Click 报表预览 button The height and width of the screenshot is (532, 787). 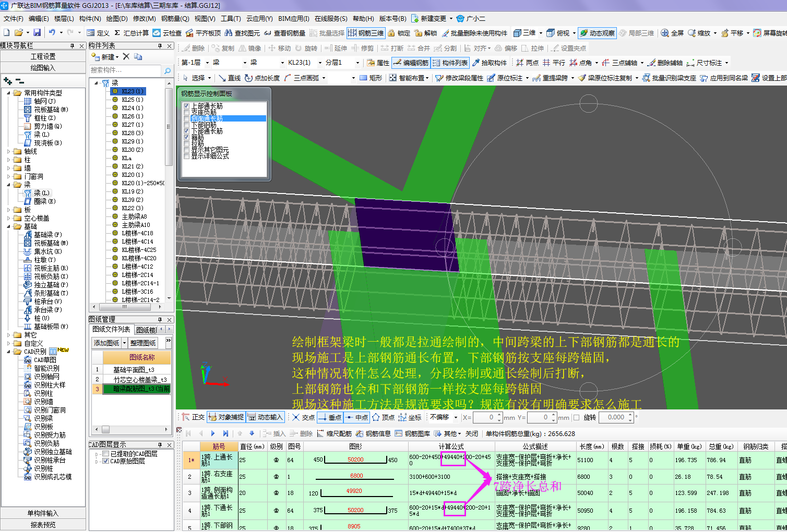[x=43, y=525]
